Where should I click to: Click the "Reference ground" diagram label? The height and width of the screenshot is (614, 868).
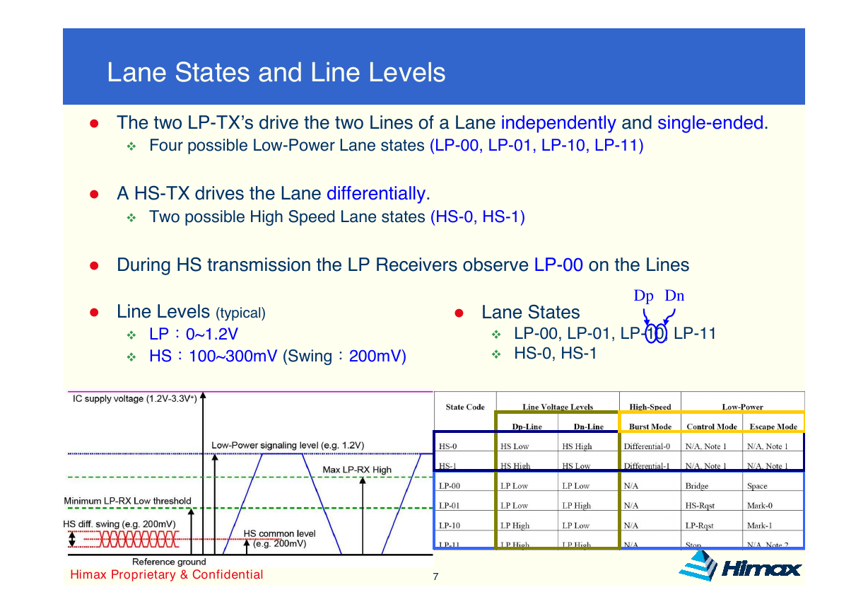pos(169,562)
